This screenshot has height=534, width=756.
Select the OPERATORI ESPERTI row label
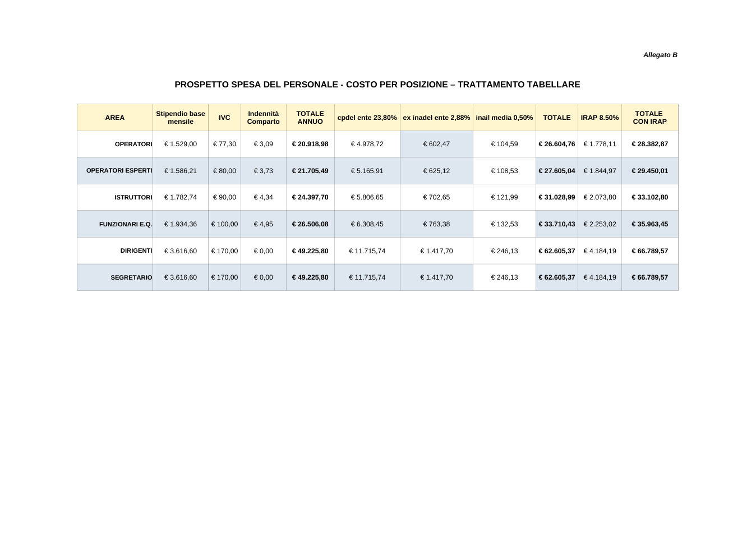[x=119, y=171]
